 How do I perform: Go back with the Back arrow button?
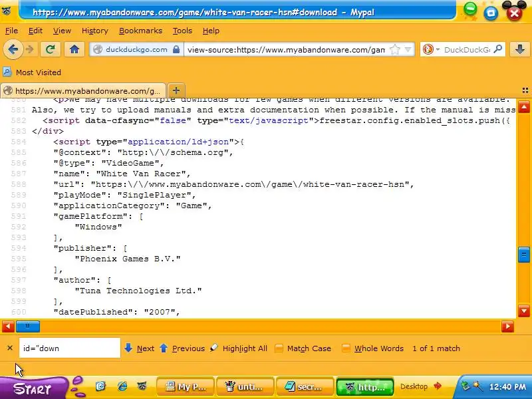[13, 49]
